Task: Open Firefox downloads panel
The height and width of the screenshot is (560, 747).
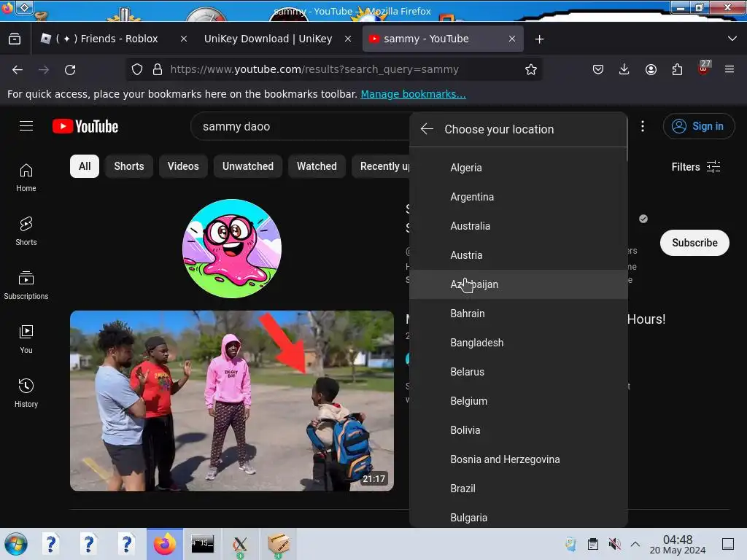Action: tap(624, 69)
